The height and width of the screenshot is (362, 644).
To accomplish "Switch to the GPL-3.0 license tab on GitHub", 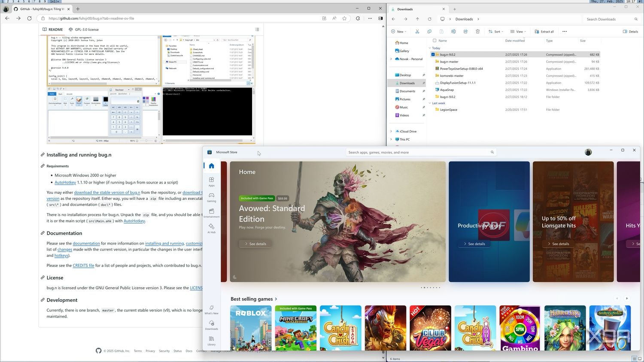I will [84, 30].
